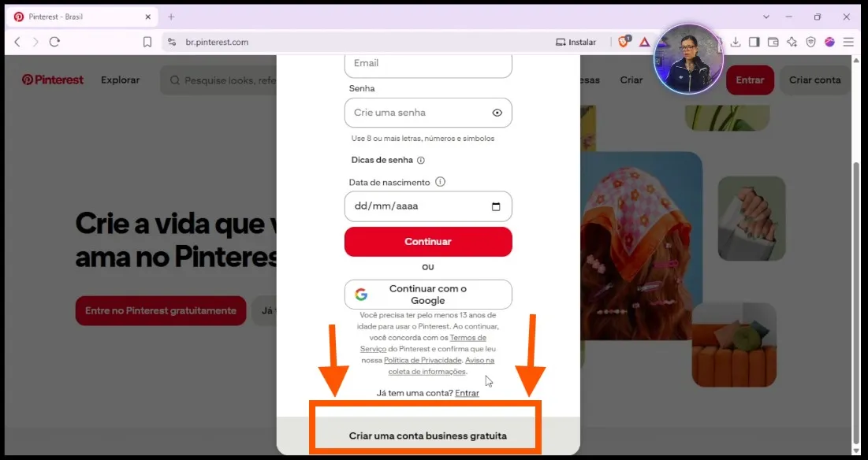Open the browser downloads icon
Image resolution: width=868 pixels, height=460 pixels.
(x=736, y=42)
